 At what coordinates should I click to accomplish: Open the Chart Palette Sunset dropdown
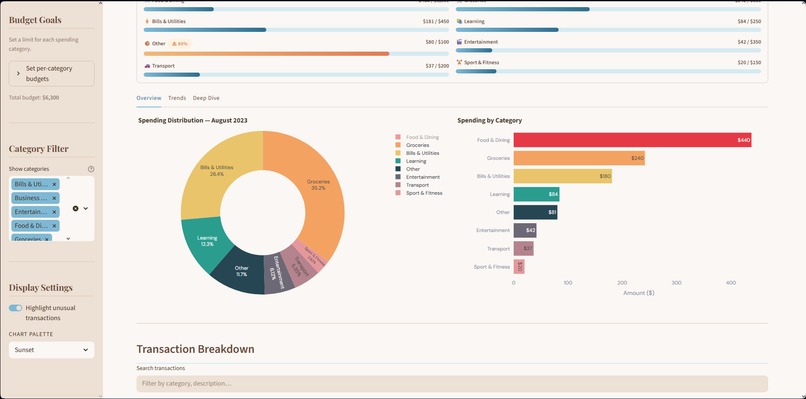coord(51,350)
